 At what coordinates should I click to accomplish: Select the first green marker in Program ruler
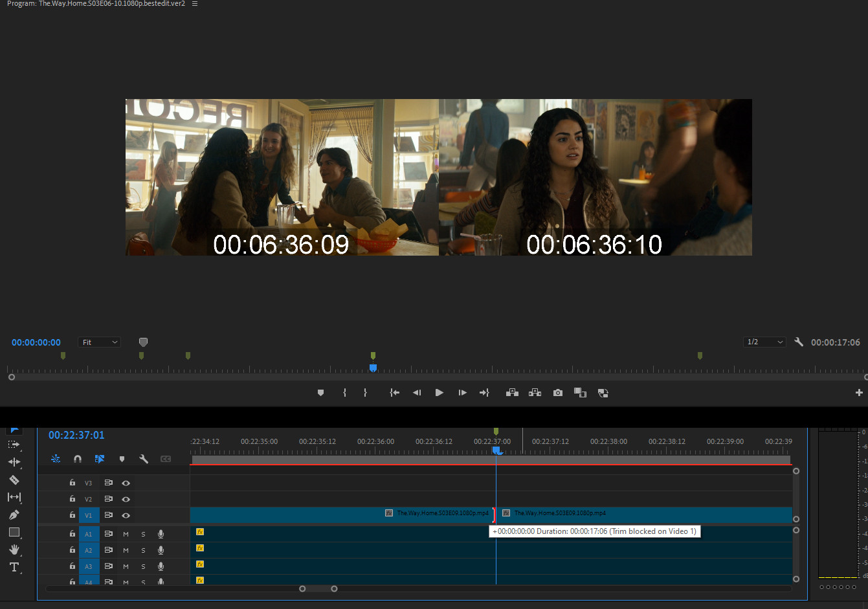coord(63,355)
